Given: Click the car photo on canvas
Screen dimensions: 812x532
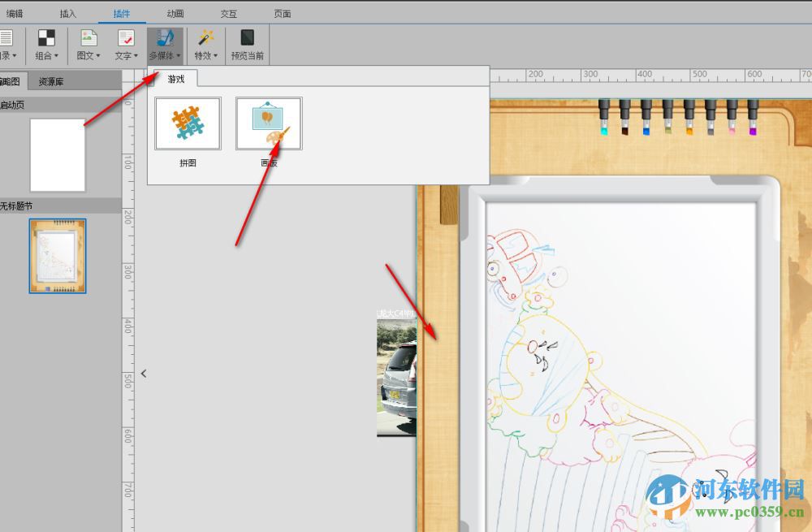Looking at the screenshot, I should [397, 378].
